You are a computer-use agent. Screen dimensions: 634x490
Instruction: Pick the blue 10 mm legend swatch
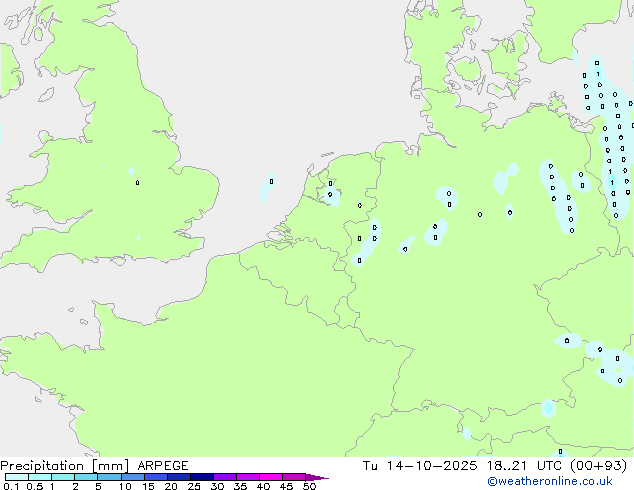click(x=133, y=477)
